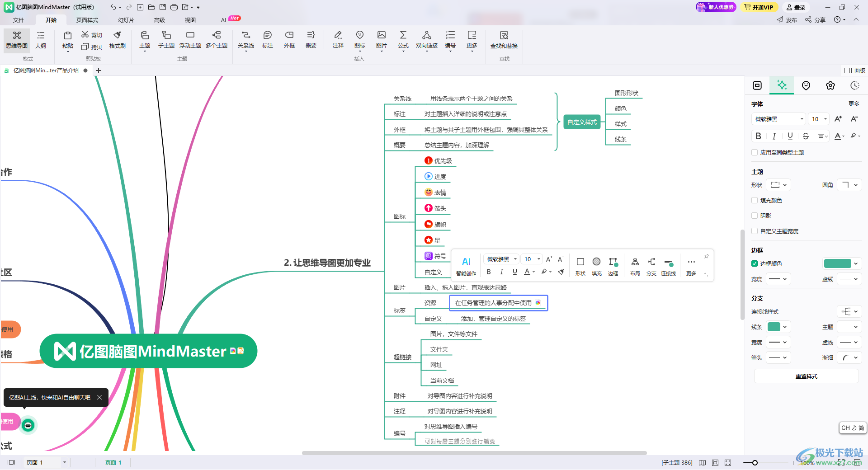
Task: Switch to the 页面样式 tab
Action: point(87,20)
